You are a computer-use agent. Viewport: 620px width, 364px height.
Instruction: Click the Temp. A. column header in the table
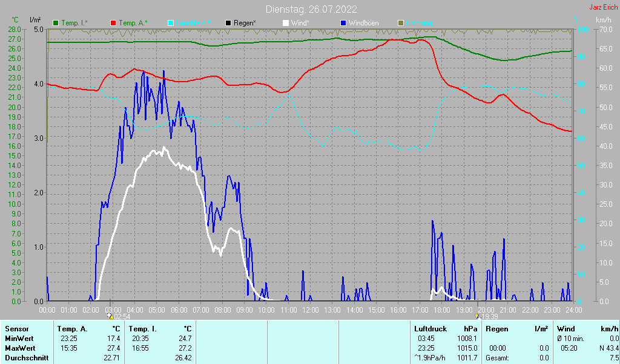pyautogui.click(x=73, y=329)
